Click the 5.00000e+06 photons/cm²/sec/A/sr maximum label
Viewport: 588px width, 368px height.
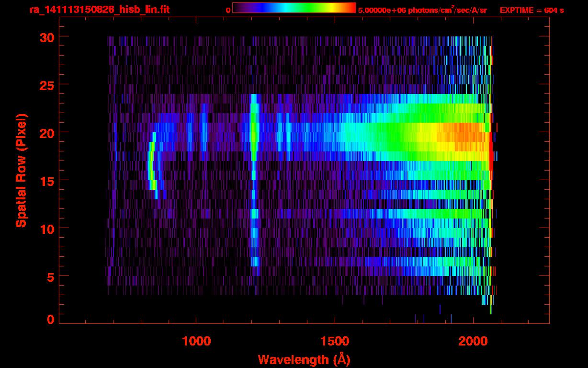(x=422, y=10)
